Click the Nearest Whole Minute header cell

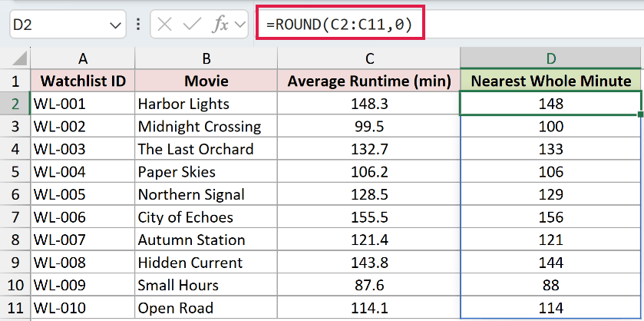(551, 81)
